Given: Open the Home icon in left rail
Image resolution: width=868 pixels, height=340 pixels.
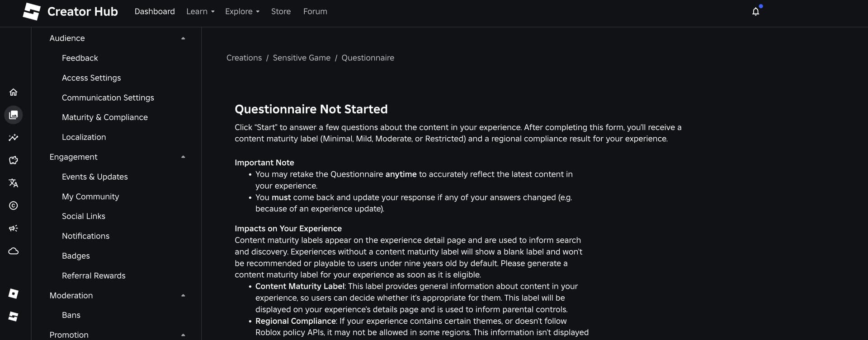Looking at the screenshot, I should [x=14, y=92].
